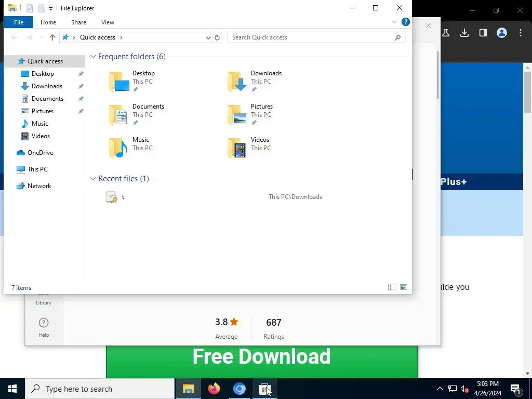
Task: Click the Search Quick access field
Action: tap(316, 37)
